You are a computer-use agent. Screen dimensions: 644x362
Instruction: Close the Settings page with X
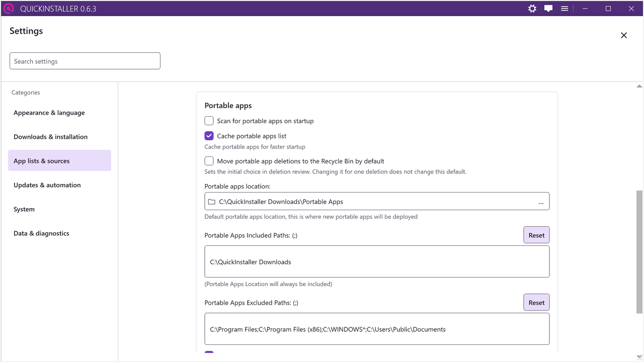(x=624, y=35)
